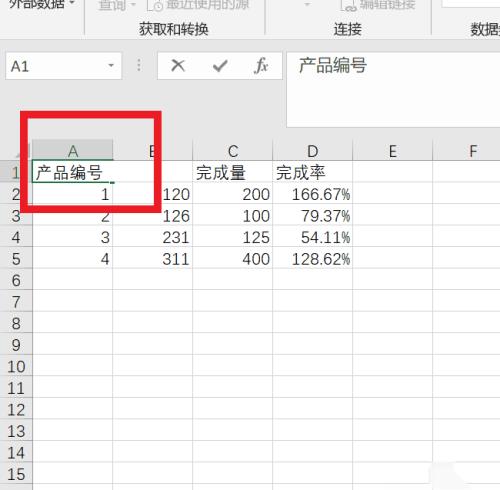Click the 完成率 header cell
The height and width of the screenshot is (490, 500).
pos(312,172)
